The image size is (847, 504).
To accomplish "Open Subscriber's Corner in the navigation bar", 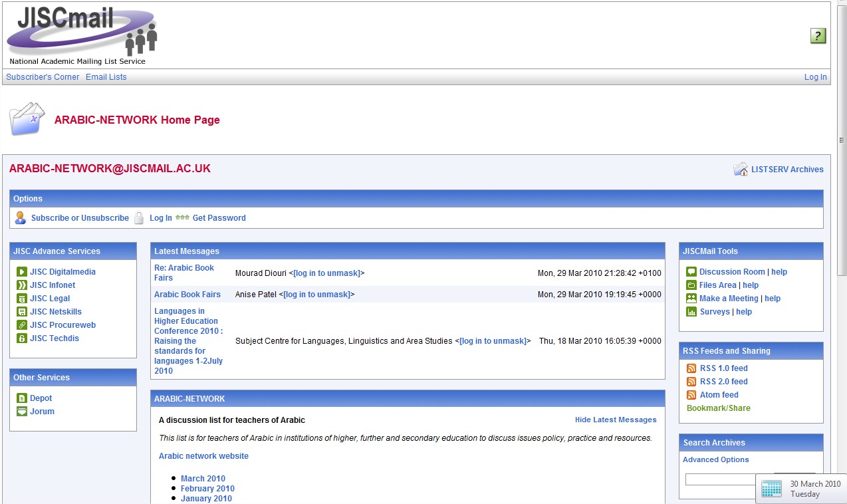I will pos(43,77).
